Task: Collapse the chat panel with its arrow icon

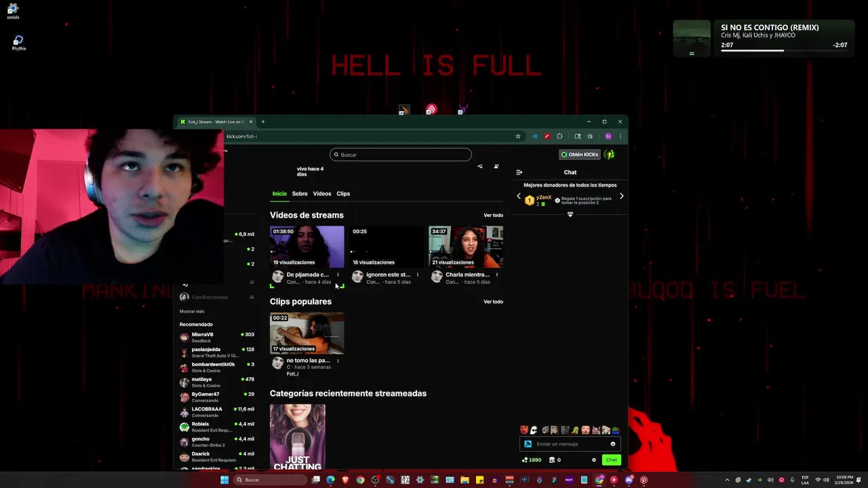Action: point(519,172)
